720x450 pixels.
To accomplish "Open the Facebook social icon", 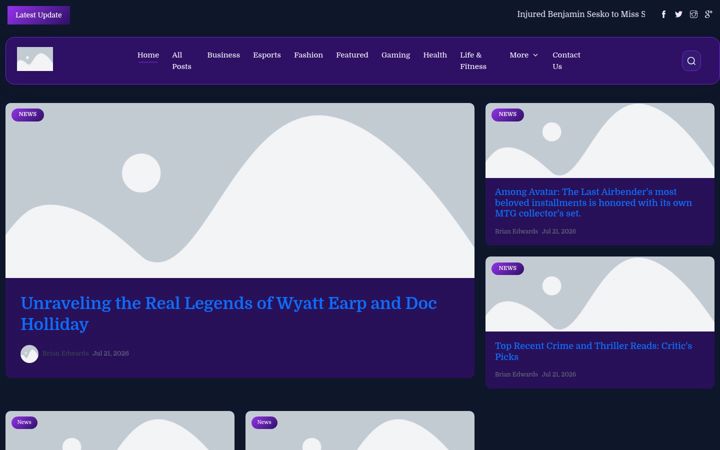I will (x=664, y=15).
